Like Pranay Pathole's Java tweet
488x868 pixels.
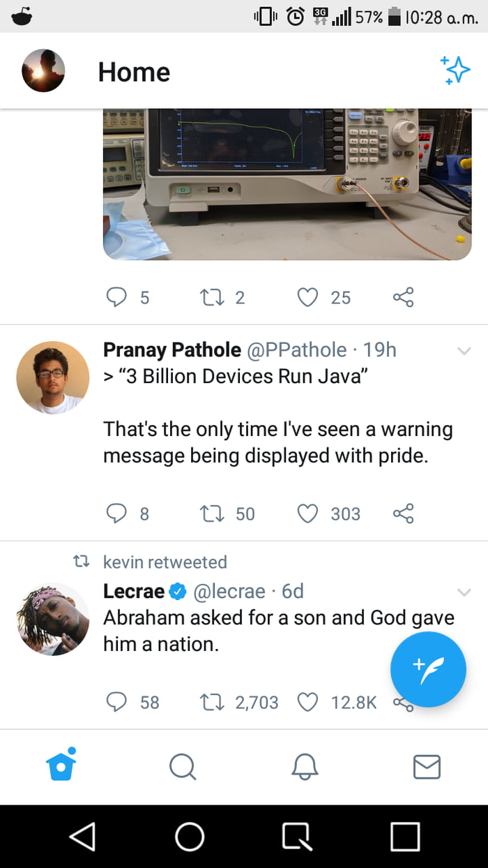pos(307,514)
